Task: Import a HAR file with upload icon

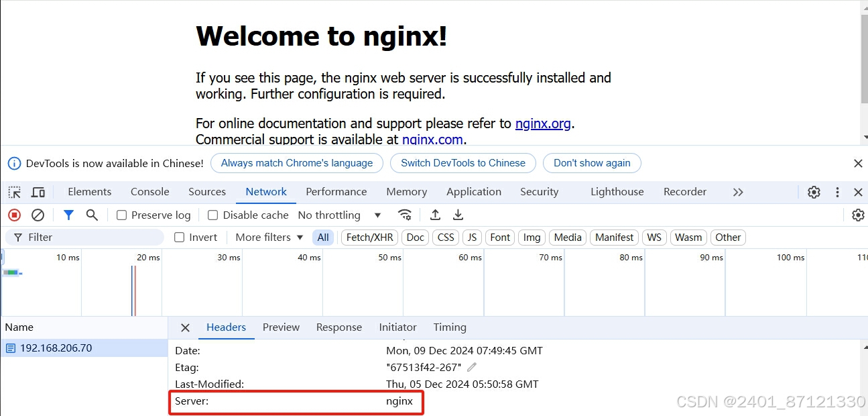Action: tap(435, 215)
